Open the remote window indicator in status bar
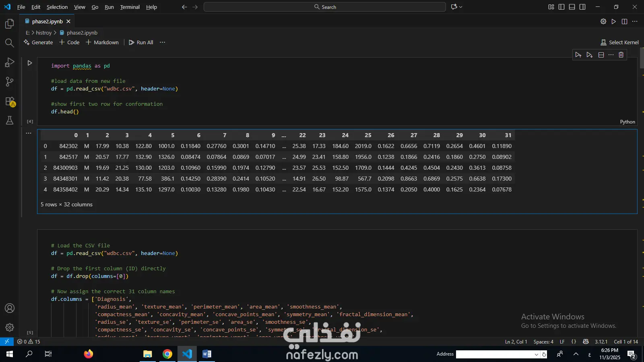 point(7,341)
